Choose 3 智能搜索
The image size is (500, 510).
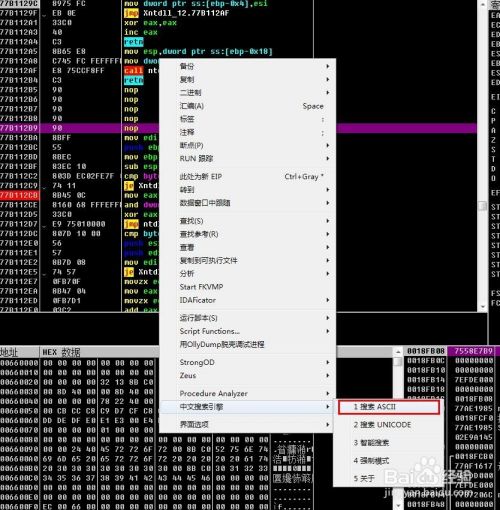pyautogui.click(x=389, y=443)
